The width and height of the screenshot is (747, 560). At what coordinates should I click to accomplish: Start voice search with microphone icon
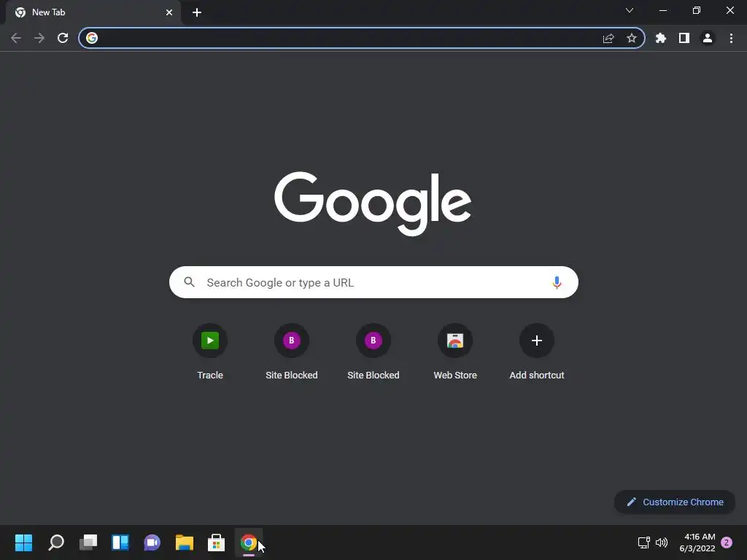coord(557,282)
